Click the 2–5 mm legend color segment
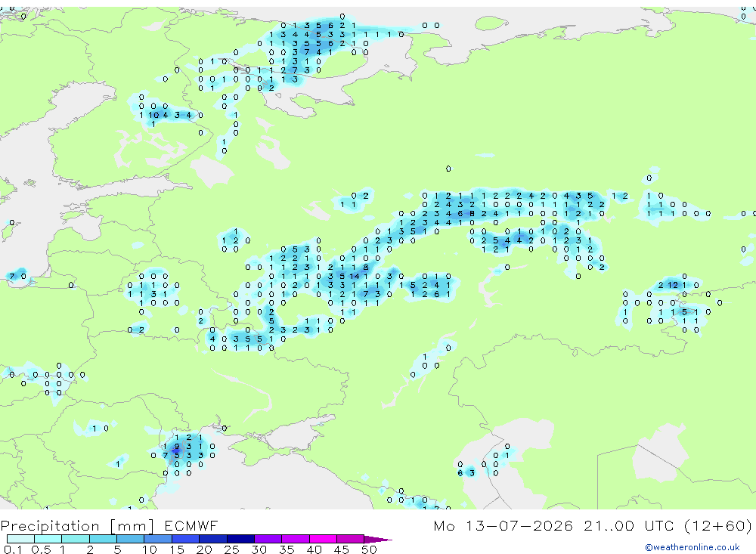This screenshot has width=756, height=554. tap(103, 539)
